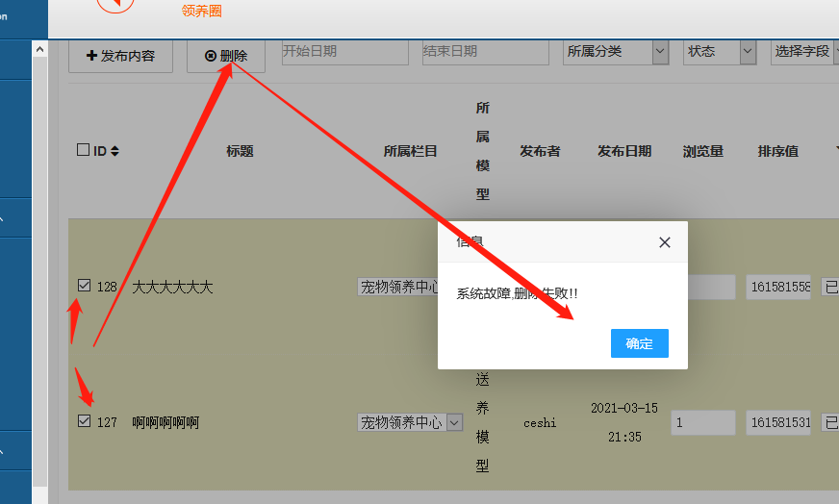Uncheck the checkbox for row 128
Screen dimensions: 839x504
point(84,286)
